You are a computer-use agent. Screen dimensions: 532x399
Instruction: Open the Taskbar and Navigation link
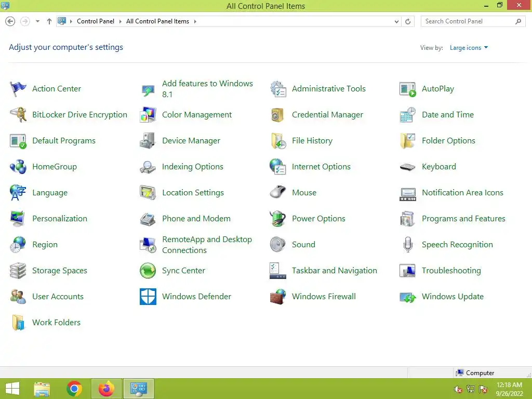334,270
